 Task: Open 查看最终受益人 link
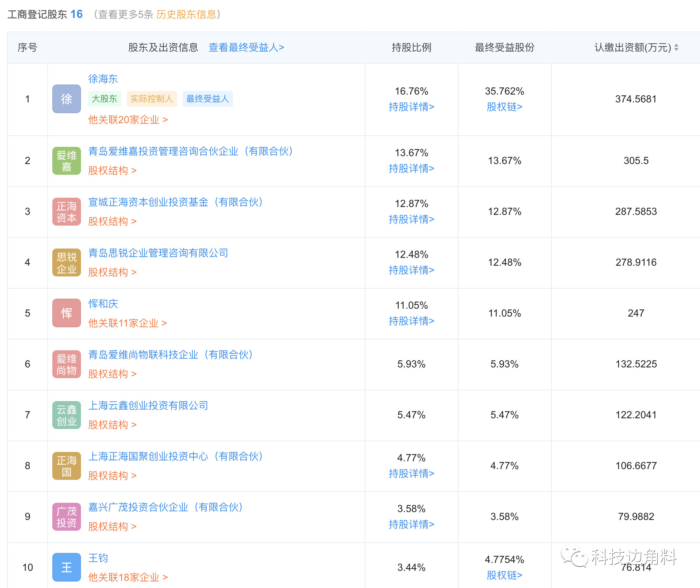pyautogui.click(x=246, y=47)
